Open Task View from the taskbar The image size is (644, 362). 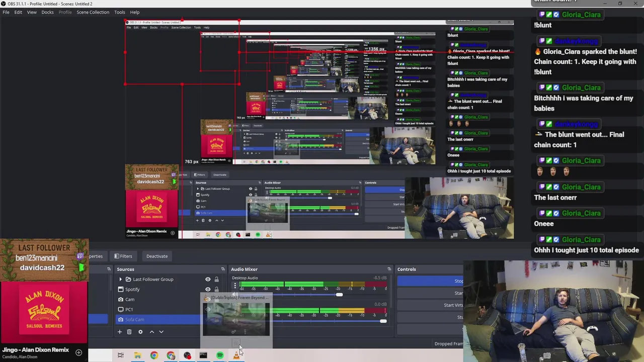(120, 355)
